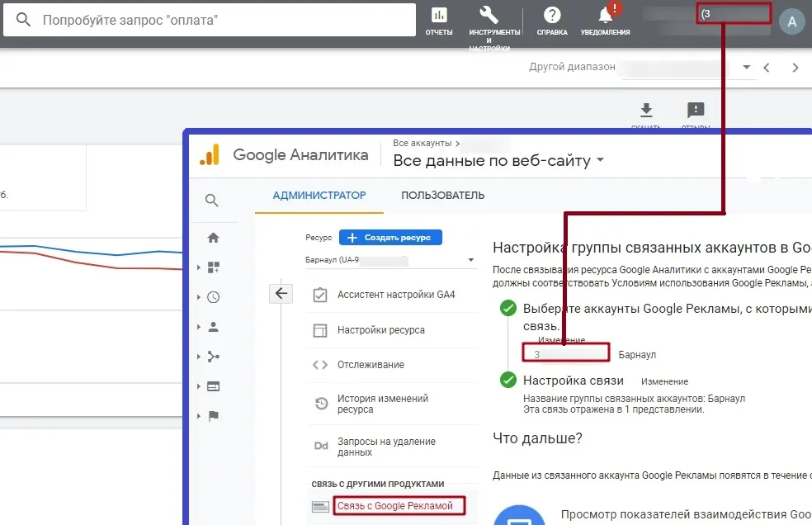Viewport: 812px width, 525px height.
Task: Open audience person sidebar icon
Action: (x=214, y=327)
